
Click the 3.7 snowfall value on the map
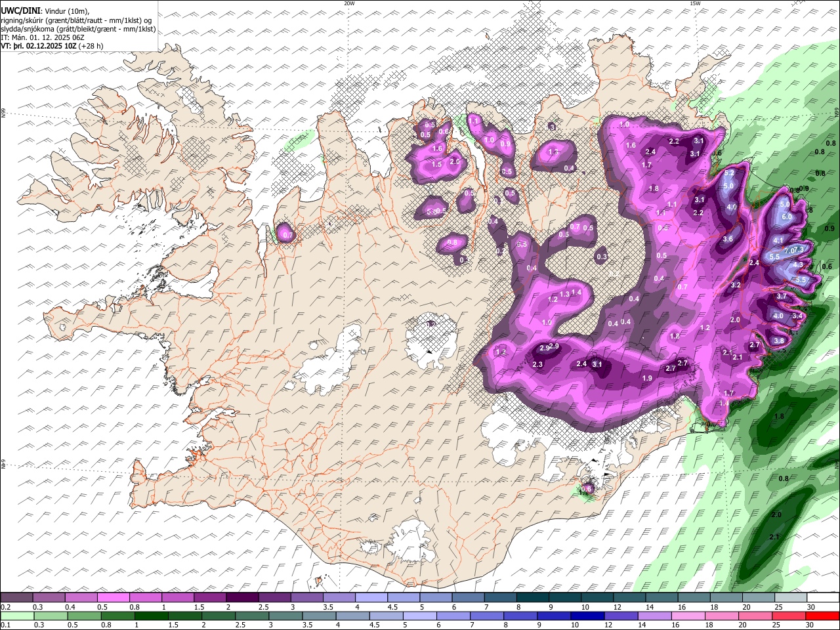tap(782, 296)
